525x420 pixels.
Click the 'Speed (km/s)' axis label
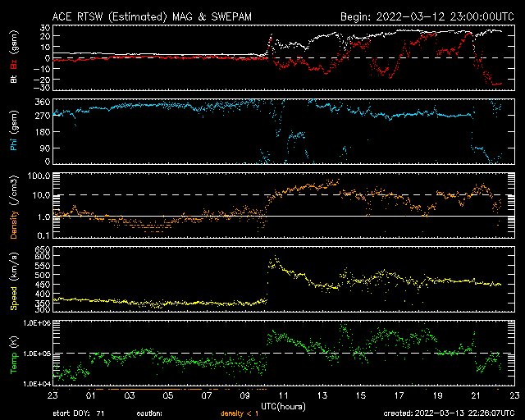pos(14,281)
